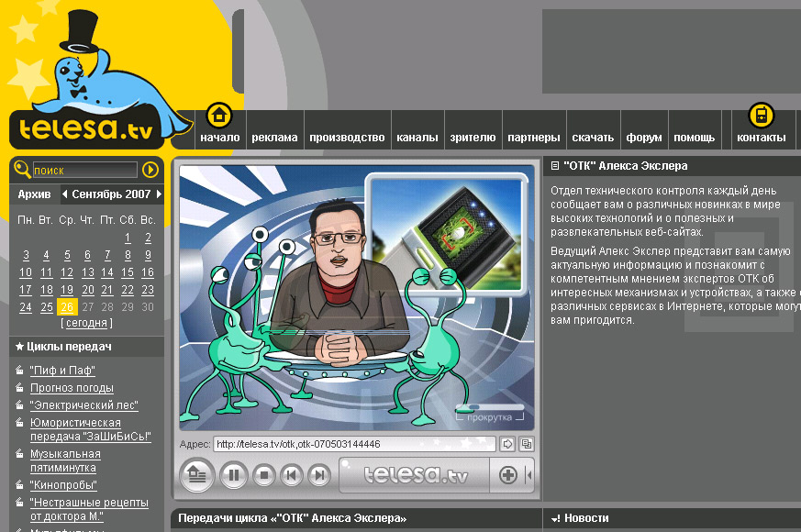Open the Музыкальная пятиминутка cycle link
Image resolution: width=801 pixels, height=532 pixels.
coord(65,460)
